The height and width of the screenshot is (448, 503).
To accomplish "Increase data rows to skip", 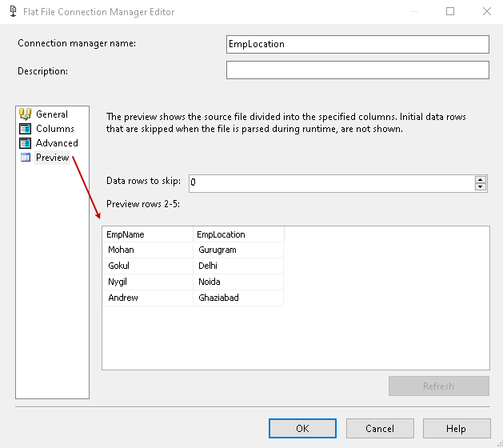I will 481,179.
